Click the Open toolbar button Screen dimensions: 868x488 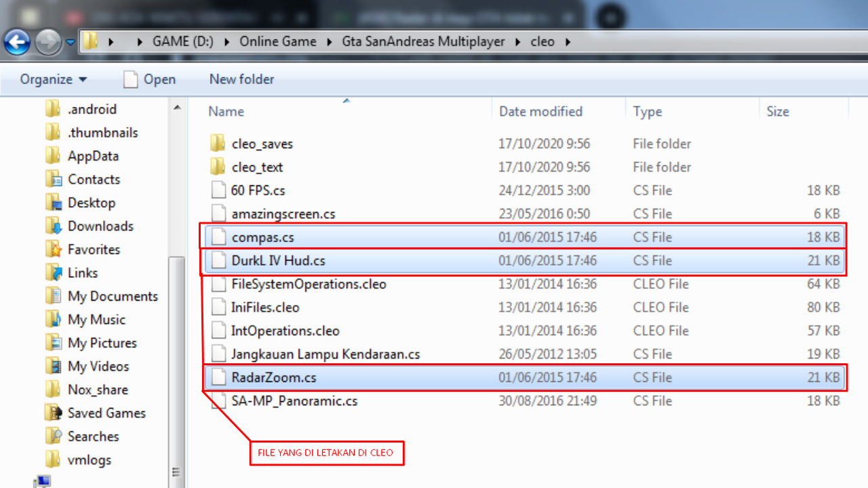[149, 79]
